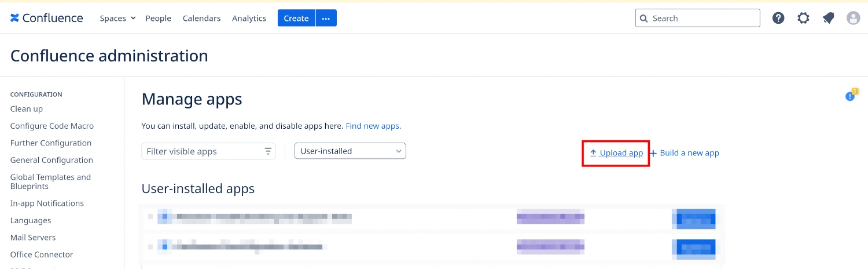
Task: Open Calendars from the top navigation
Action: 201,18
